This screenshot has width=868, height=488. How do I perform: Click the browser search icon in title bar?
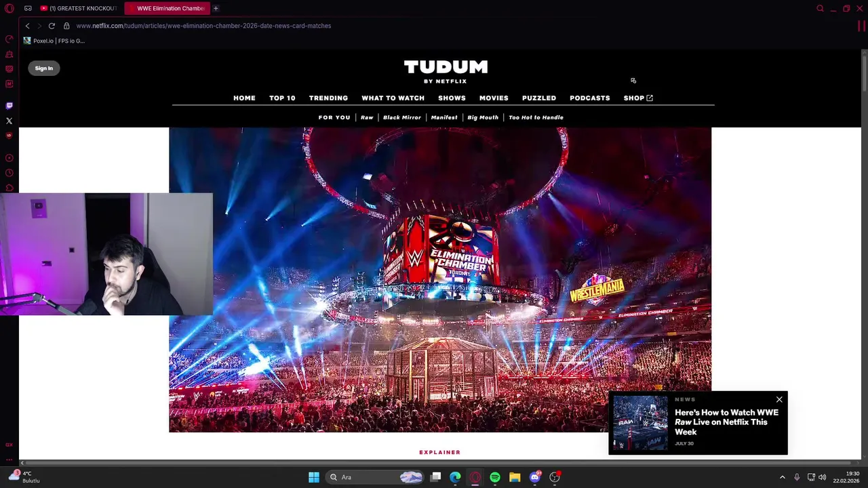[x=820, y=8]
